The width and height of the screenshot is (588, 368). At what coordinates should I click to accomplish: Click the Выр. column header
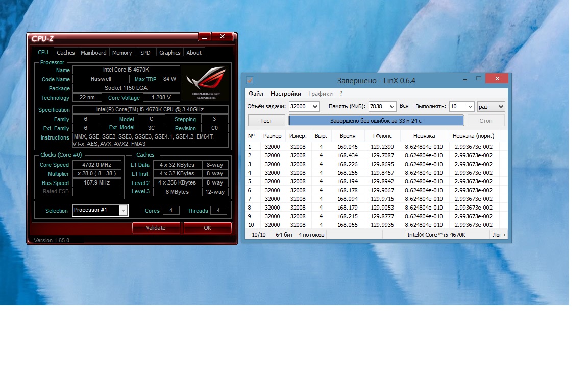pos(321,136)
